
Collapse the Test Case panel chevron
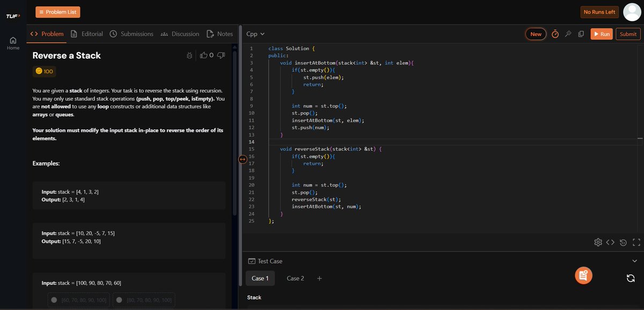634,261
